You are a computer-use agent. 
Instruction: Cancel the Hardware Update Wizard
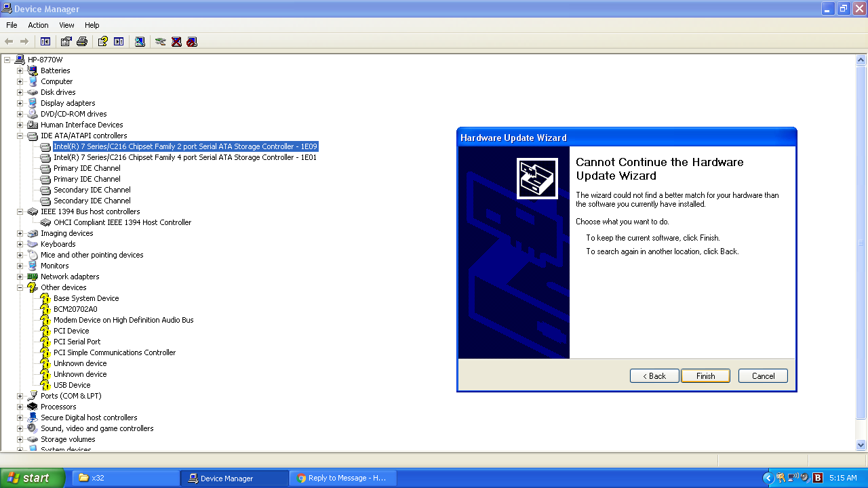click(x=763, y=376)
